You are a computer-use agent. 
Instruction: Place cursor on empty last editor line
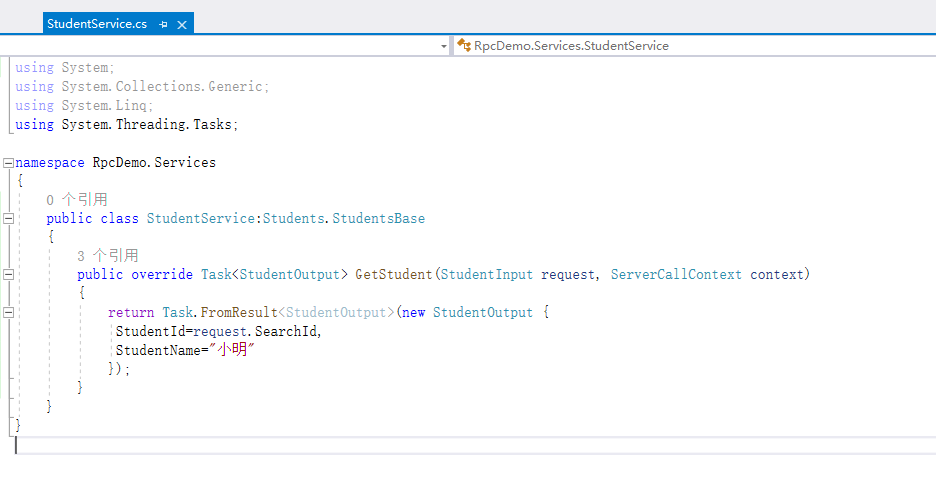tap(475, 445)
